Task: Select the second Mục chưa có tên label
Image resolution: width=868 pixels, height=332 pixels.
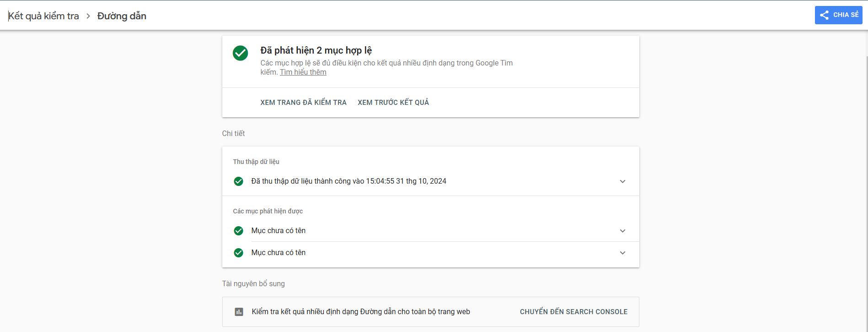Action: 279,253
